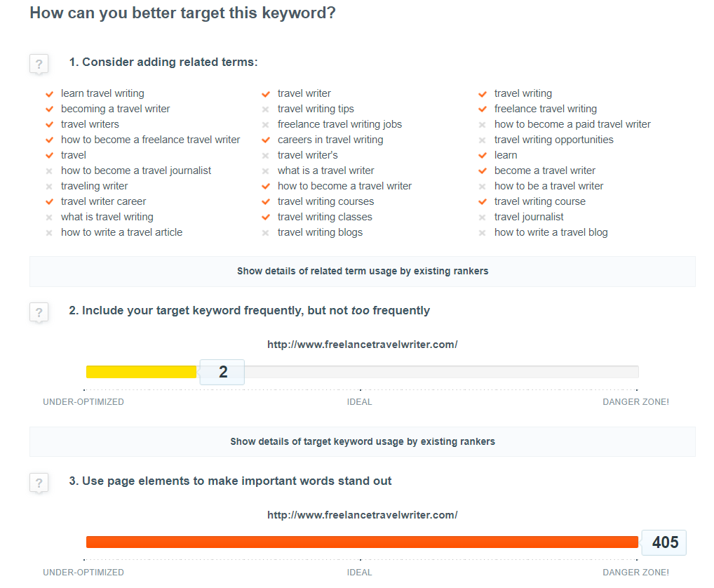
Task: Click the score badge showing 2
Action: 222,372
